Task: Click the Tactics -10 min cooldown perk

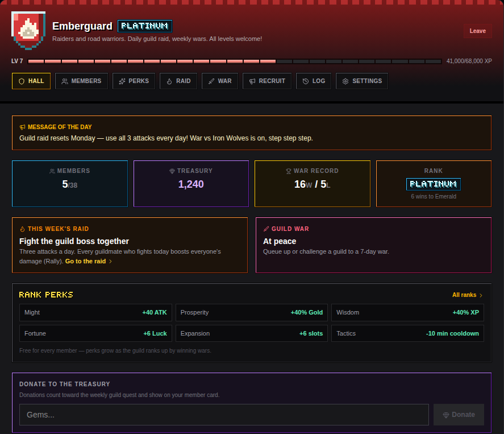Action: (x=407, y=333)
